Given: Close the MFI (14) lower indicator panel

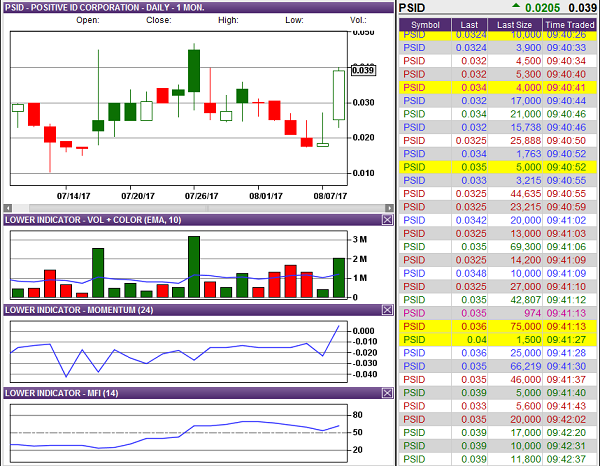Looking at the screenshot, I should (x=387, y=393).
